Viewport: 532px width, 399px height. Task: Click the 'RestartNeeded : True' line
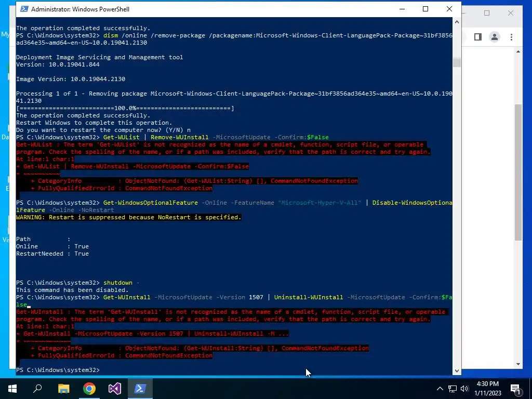(x=52, y=254)
